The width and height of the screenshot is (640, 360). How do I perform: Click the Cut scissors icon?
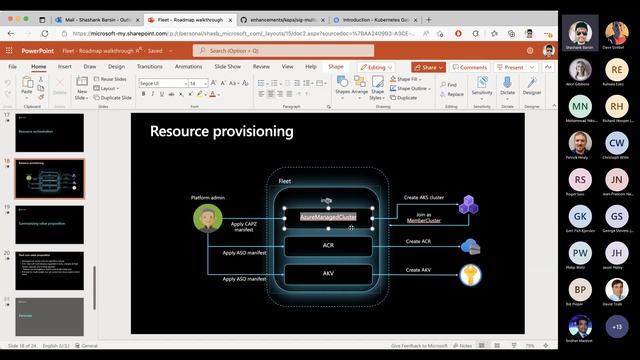click(41, 79)
